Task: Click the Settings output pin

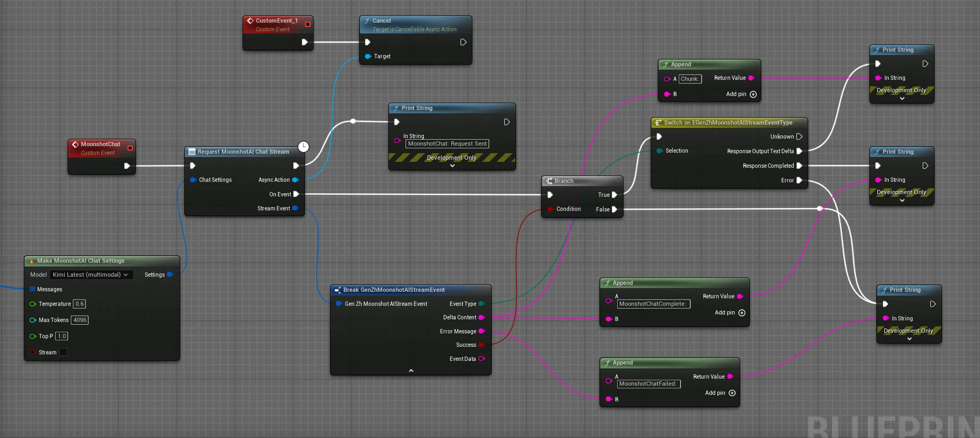Action: click(170, 275)
